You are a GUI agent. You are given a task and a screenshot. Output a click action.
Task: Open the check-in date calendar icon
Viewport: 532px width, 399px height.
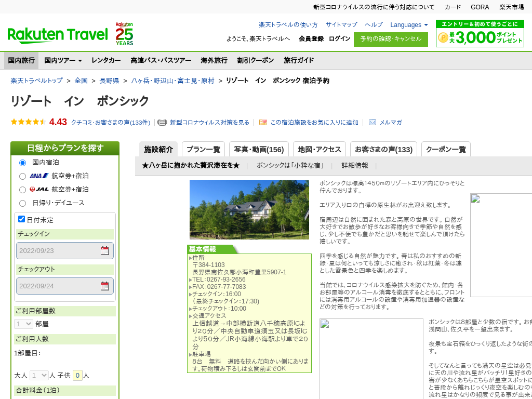105,251
